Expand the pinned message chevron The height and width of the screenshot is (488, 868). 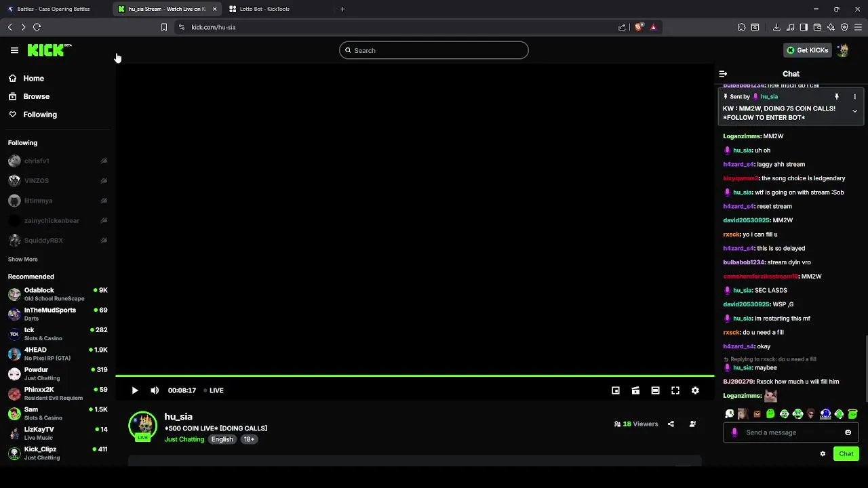point(854,111)
